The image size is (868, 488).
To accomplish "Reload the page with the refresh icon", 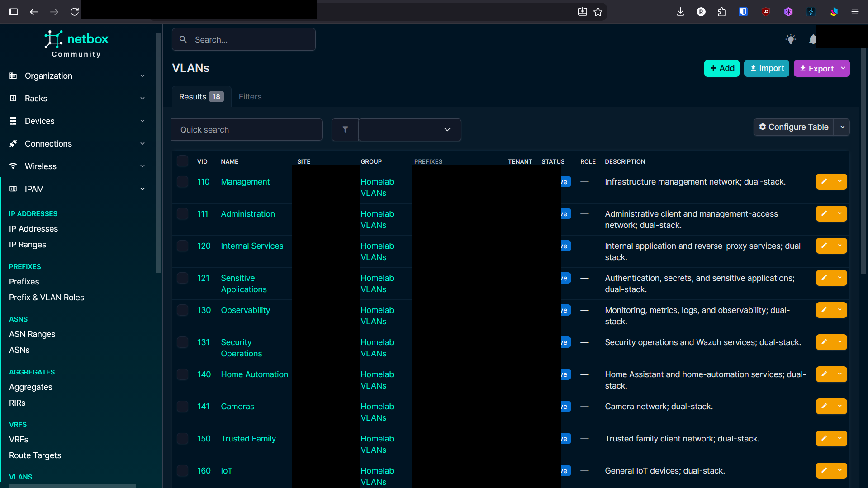I will 75,12.
